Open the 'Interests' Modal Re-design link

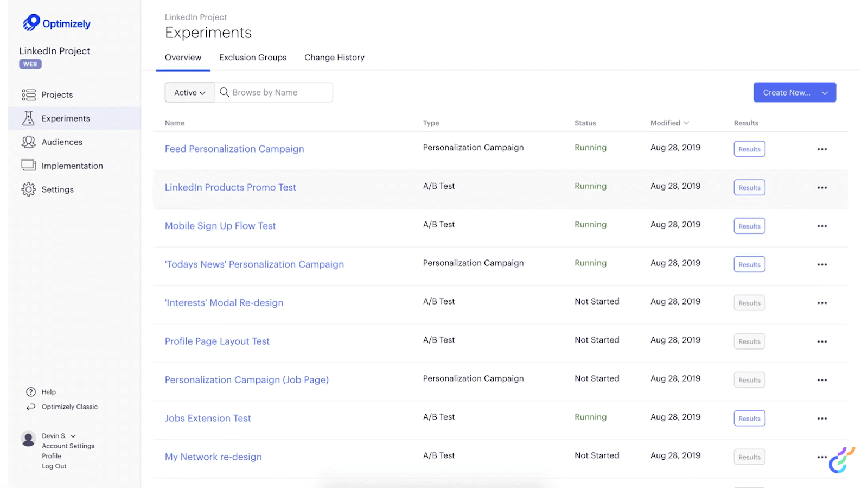point(224,303)
